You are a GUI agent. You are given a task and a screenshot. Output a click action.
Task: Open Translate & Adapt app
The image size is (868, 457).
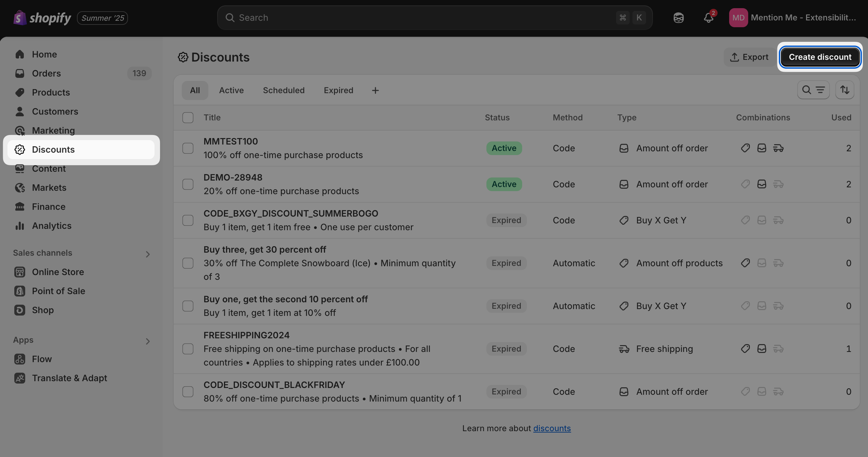(69, 378)
